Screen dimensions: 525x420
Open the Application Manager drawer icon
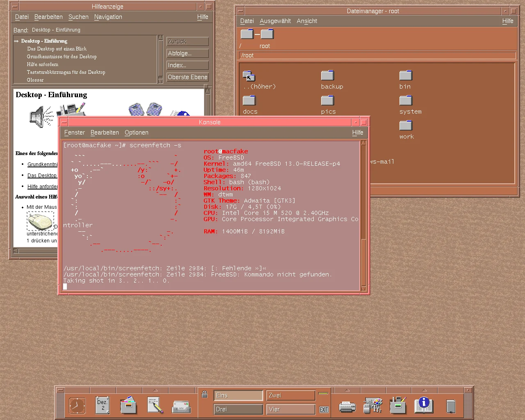(x=398, y=405)
